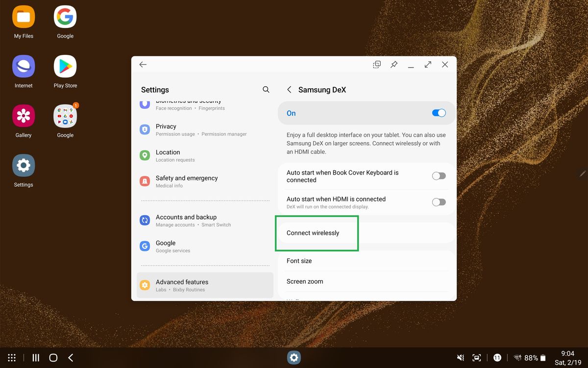The height and width of the screenshot is (368, 588).
Task: Enable auto start when HDMI is connected
Action: pos(439,201)
